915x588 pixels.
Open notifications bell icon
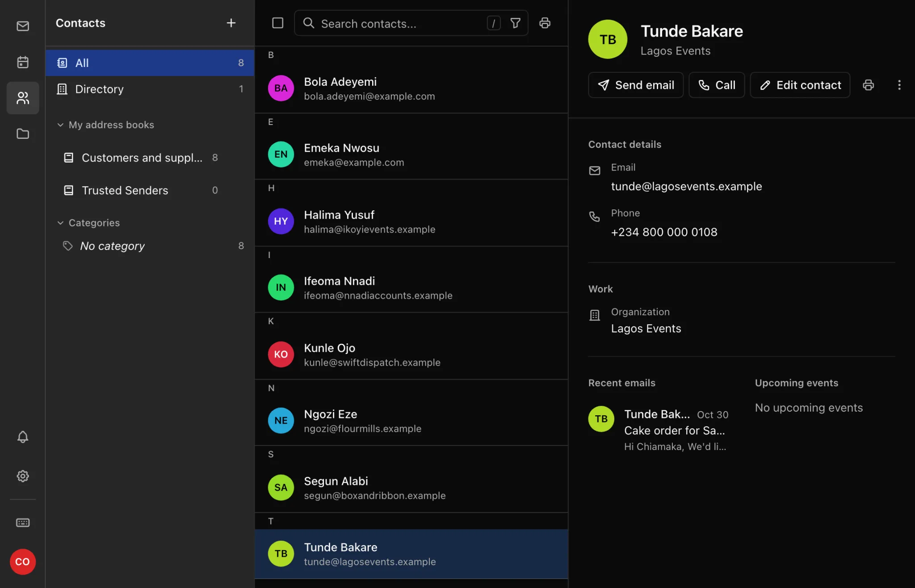[x=23, y=437]
